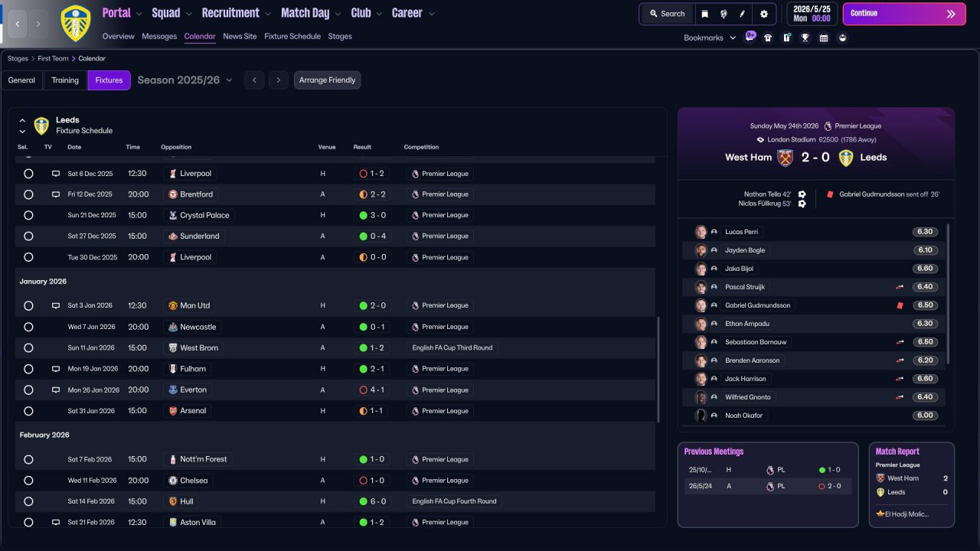The width and height of the screenshot is (980, 551).
Task: Click the player ratings list scrollbar
Action: [x=949, y=294]
